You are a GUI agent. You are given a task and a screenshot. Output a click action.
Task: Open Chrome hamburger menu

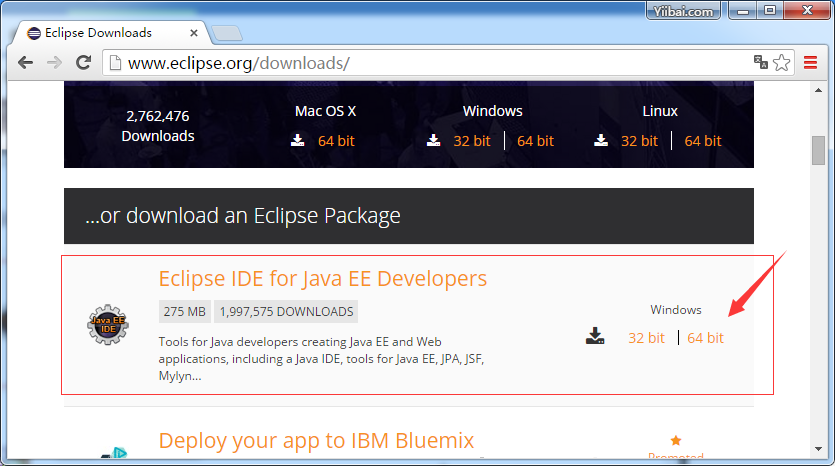(810, 63)
